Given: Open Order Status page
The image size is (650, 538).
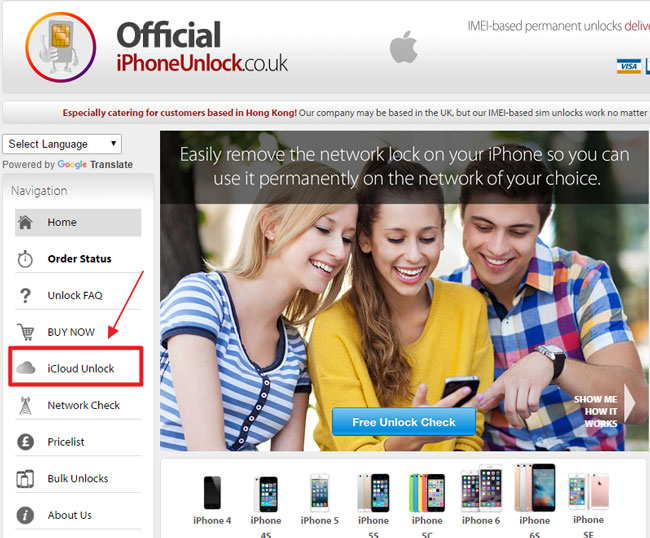Looking at the screenshot, I should tap(78, 259).
